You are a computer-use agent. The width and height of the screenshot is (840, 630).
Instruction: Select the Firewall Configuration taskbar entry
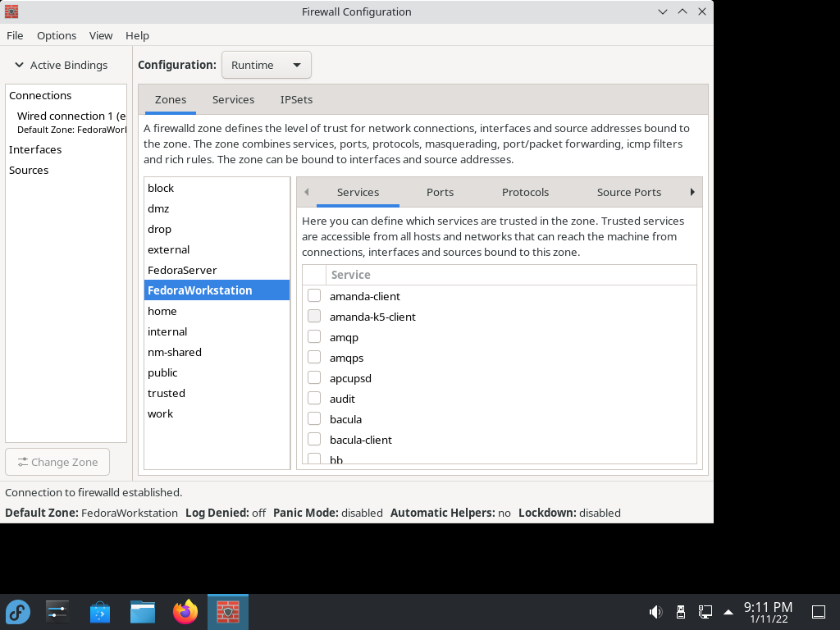228,612
